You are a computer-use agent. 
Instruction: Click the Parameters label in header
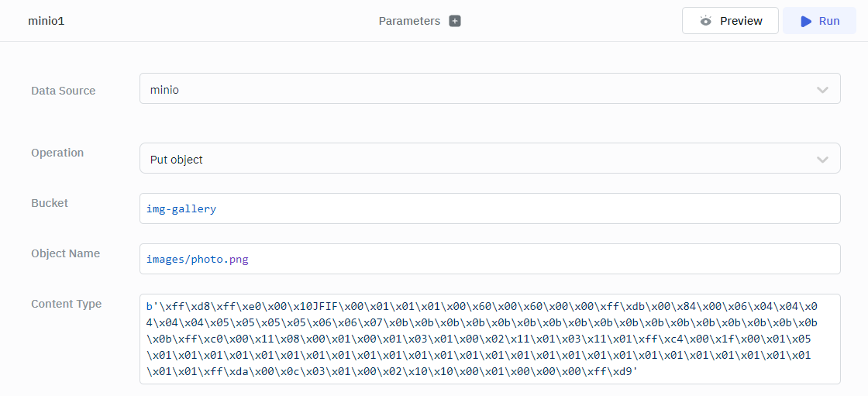click(409, 21)
